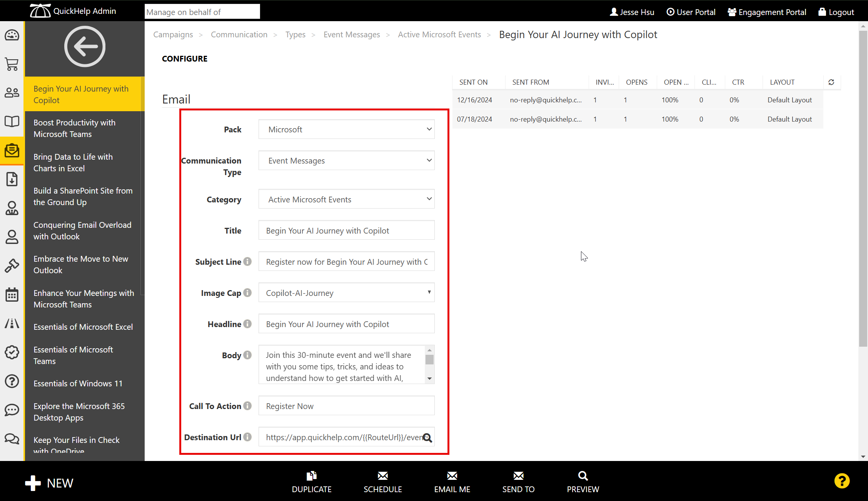Screen dimensions: 868x501
Task: Click the back arrow circle icon
Action: 85,47
